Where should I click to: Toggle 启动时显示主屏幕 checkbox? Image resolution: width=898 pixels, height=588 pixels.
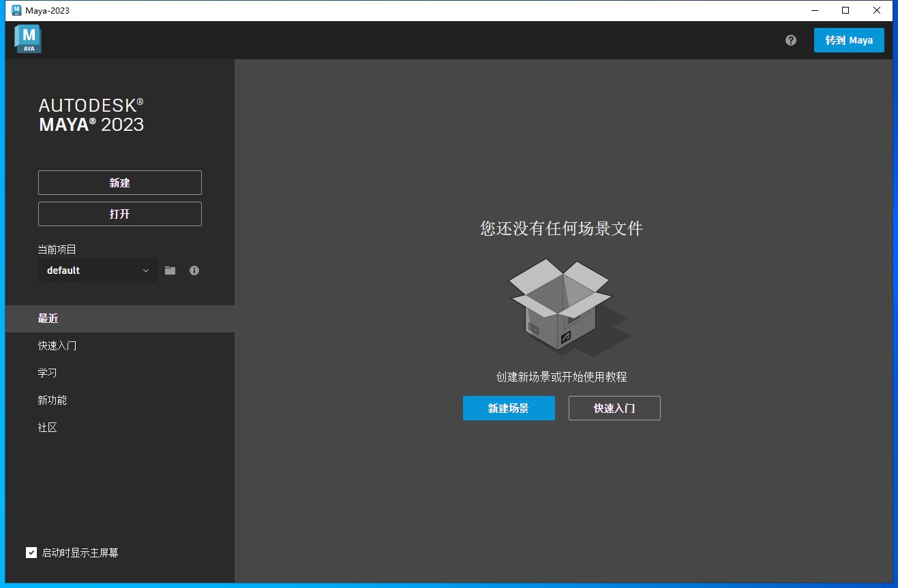tap(31, 553)
